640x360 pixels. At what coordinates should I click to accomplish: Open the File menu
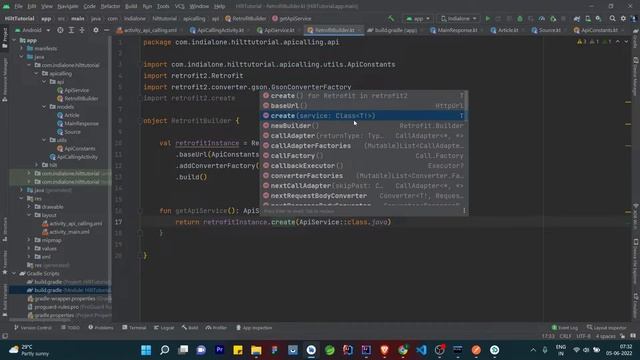[18, 7]
